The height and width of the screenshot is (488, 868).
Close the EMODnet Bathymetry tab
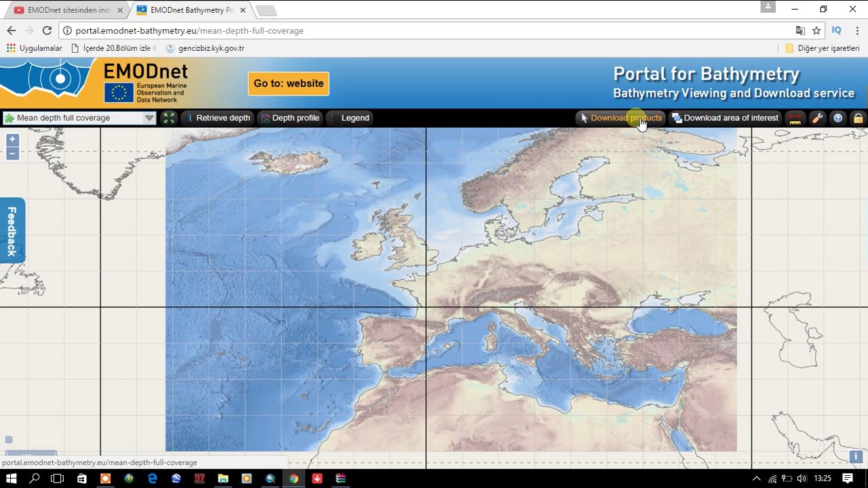pyautogui.click(x=243, y=10)
